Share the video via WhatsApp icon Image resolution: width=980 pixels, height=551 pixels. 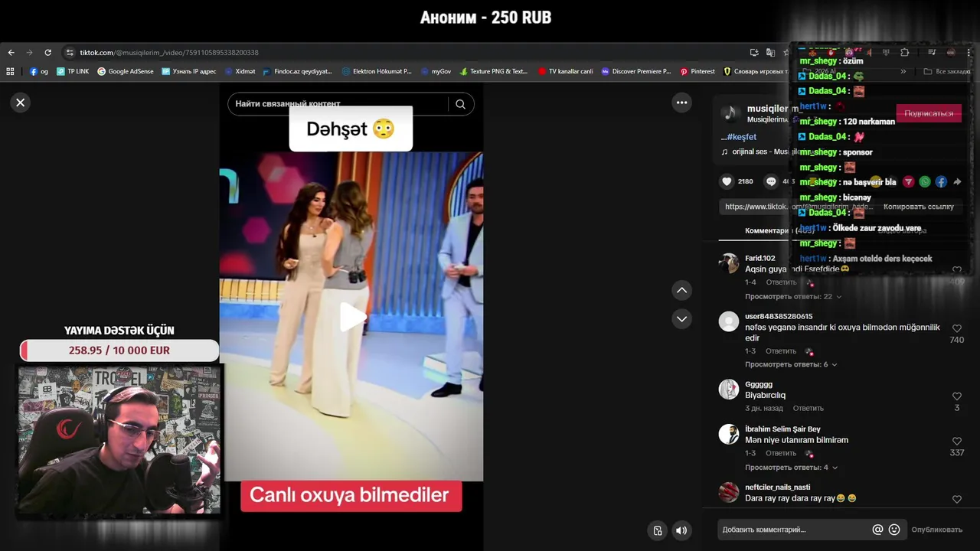point(925,181)
